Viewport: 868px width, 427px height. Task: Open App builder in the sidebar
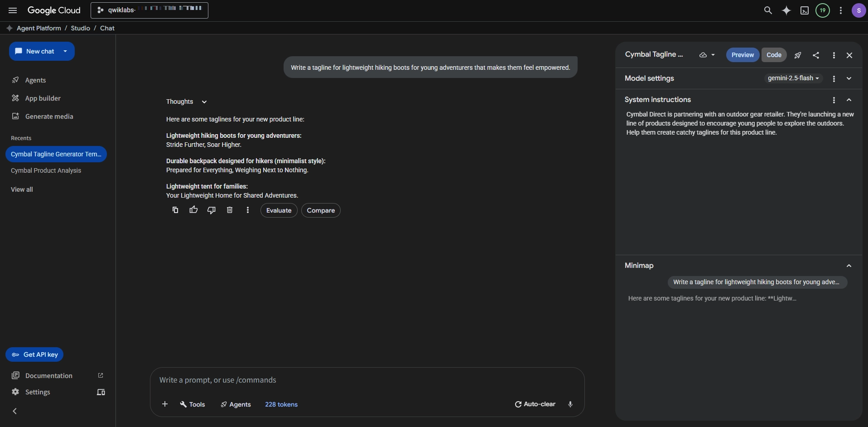click(43, 98)
